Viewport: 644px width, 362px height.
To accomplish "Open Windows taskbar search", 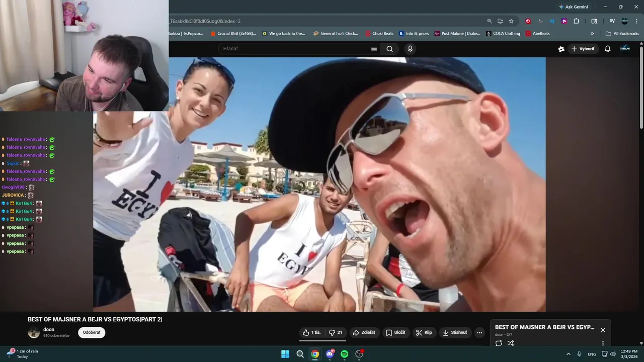I will 300,354.
